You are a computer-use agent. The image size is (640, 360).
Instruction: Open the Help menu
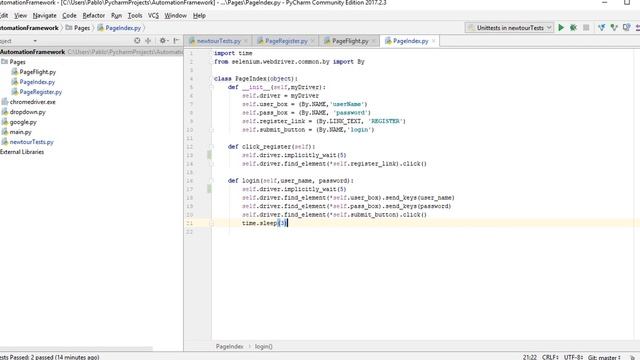[x=199, y=16]
